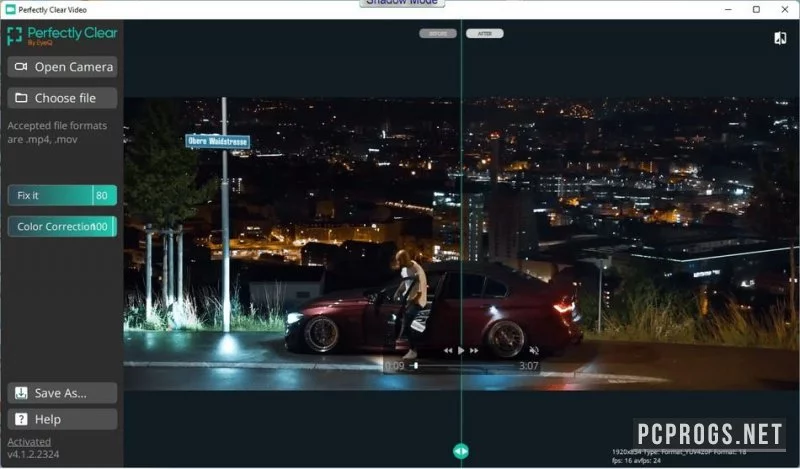800x469 pixels.
Task: Click the save icon in Save As
Action: pyautogui.click(x=21, y=393)
